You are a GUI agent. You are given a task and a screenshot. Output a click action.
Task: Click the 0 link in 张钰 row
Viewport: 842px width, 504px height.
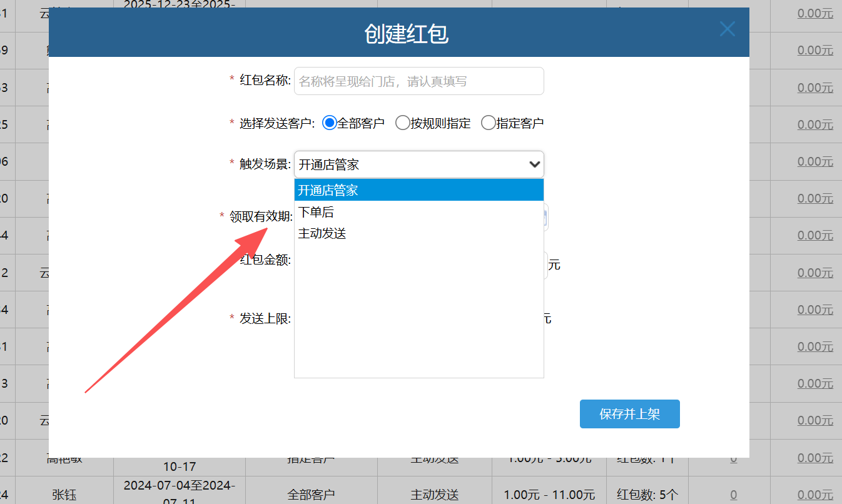click(x=733, y=495)
